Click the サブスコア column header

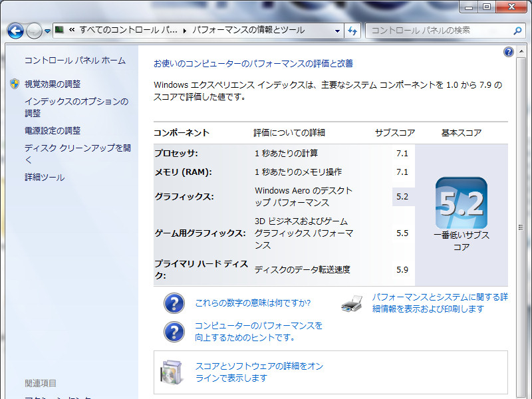click(x=395, y=132)
